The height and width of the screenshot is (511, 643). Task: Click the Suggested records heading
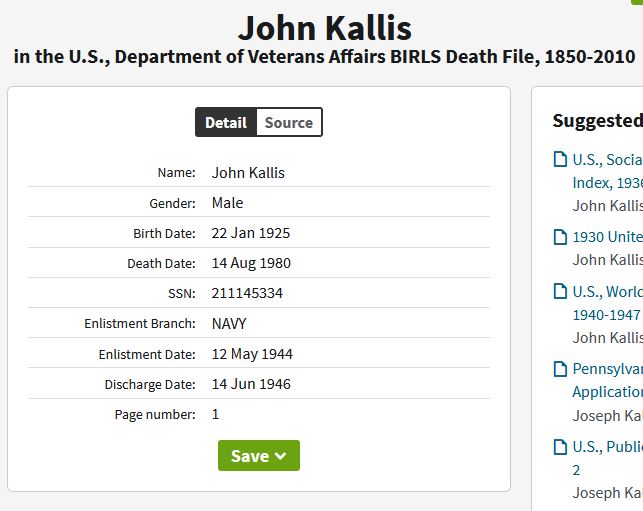point(597,121)
